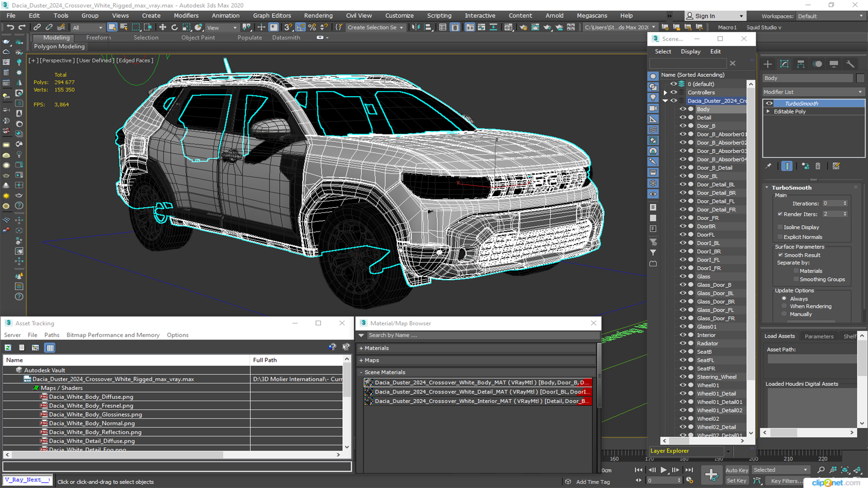Enable Isoline Display checkbox
The width and height of the screenshot is (868, 488).
780,227
